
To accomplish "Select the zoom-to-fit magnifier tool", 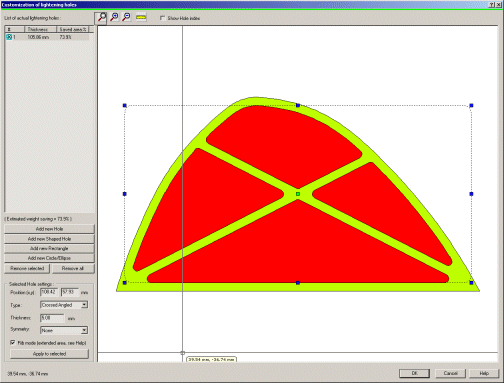I will pyautogui.click(x=101, y=18).
